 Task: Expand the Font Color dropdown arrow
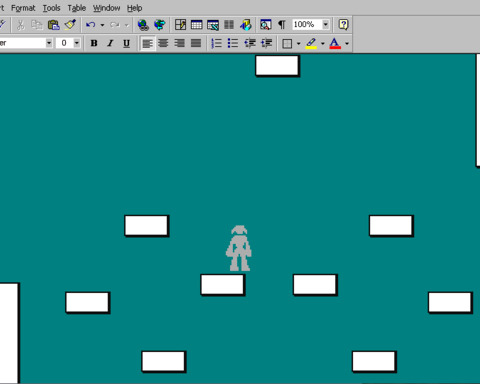pos(347,43)
